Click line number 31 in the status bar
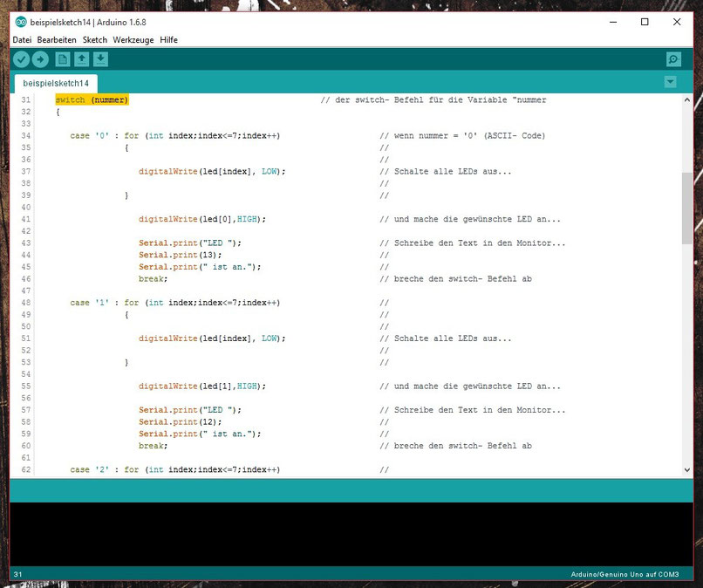The height and width of the screenshot is (588, 703). (18, 574)
